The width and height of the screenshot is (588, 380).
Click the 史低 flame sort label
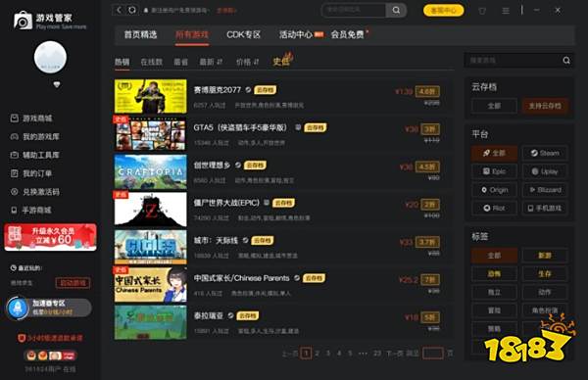[x=283, y=60]
